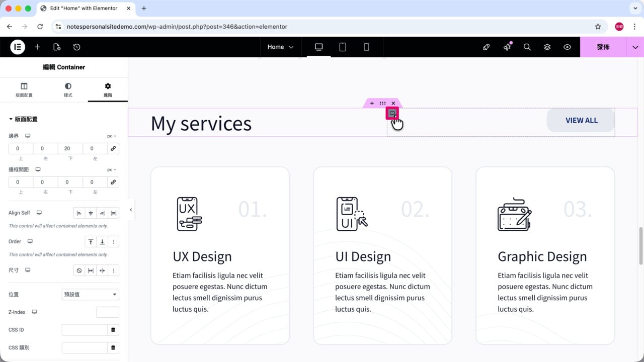The height and width of the screenshot is (362, 644).
Task: Click the inner container edit handle
Action: point(392,114)
